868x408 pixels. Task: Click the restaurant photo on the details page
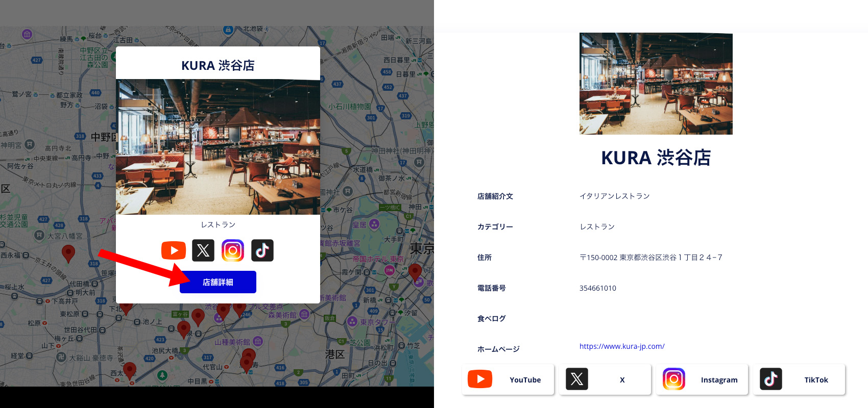[656, 84]
